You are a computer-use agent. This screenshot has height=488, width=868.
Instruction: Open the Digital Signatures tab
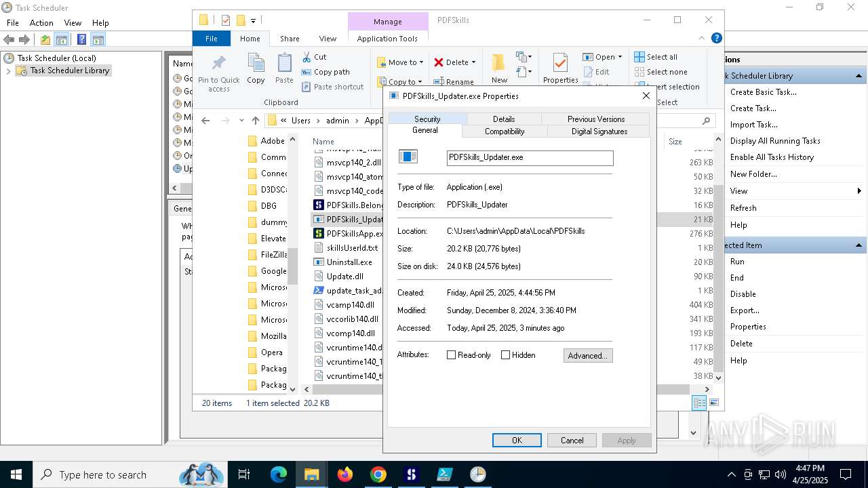pos(599,131)
